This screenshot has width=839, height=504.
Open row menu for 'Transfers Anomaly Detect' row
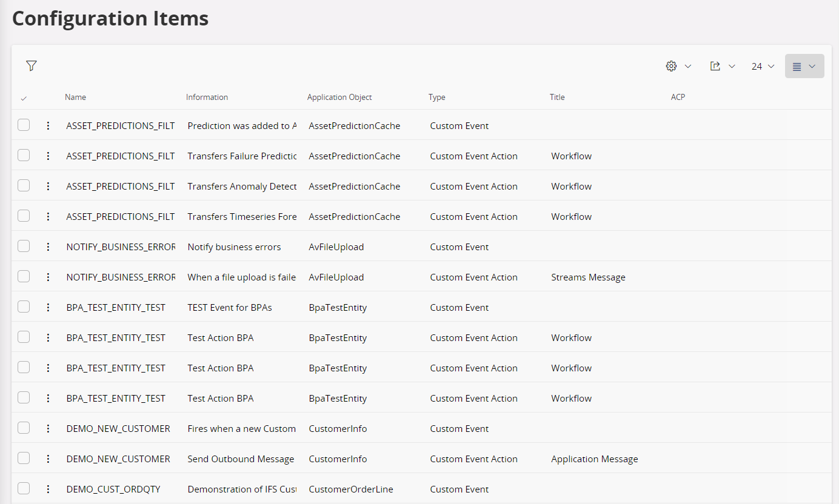pyautogui.click(x=48, y=187)
